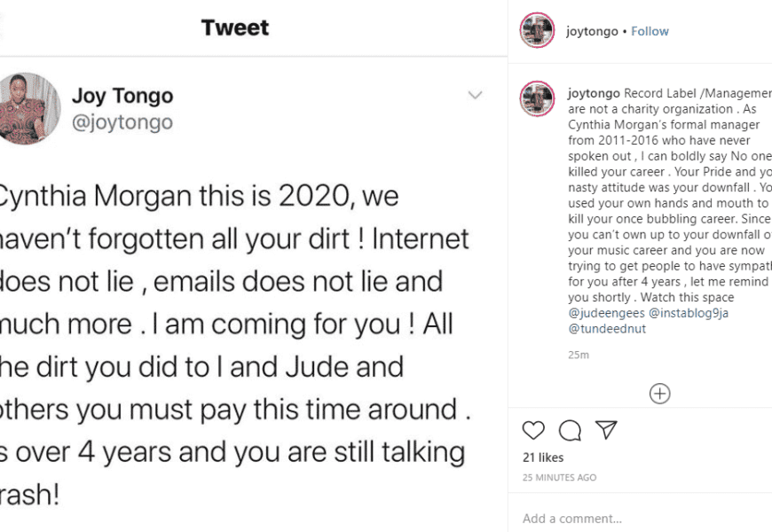Open joytongo avatar beside caption

point(537,98)
